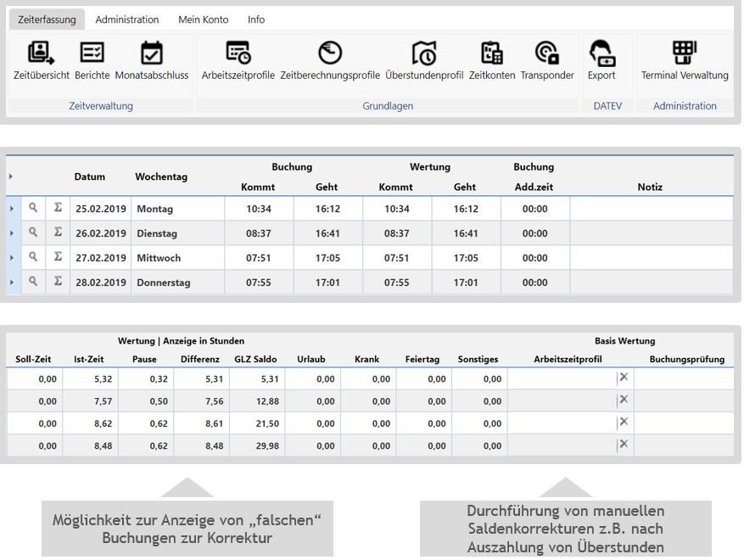Click sum icon for Montag row
The height and width of the screenshot is (560, 744).
[x=58, y=207]
